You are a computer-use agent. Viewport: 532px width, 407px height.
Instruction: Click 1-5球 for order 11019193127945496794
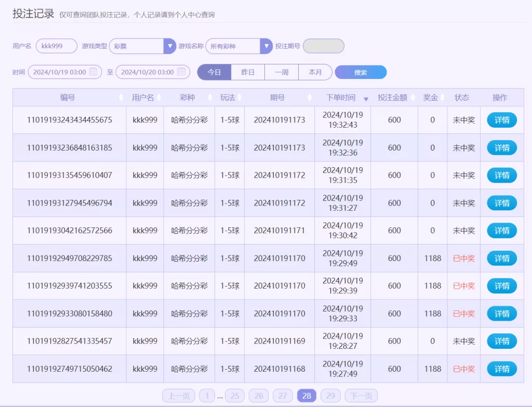[x=230, y=203]
